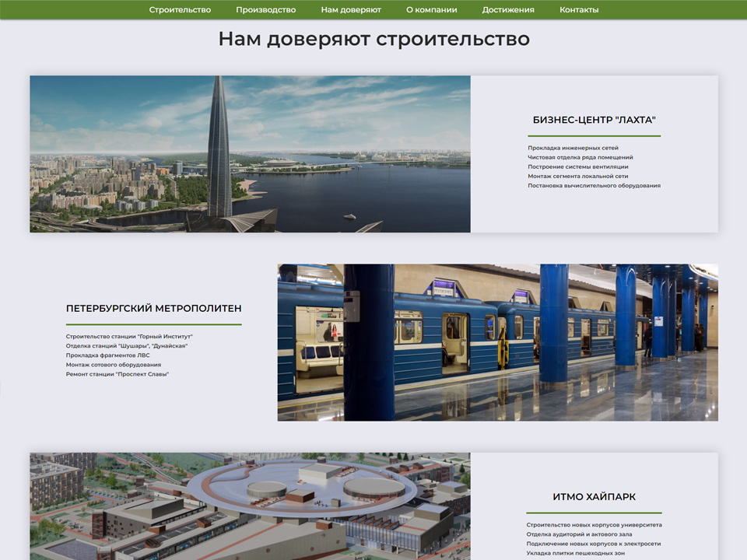The height and width of the screenshot is (560, 747).
Task: Click Прокладка инженерных сетей list item
Action: (x=574, y=148)
